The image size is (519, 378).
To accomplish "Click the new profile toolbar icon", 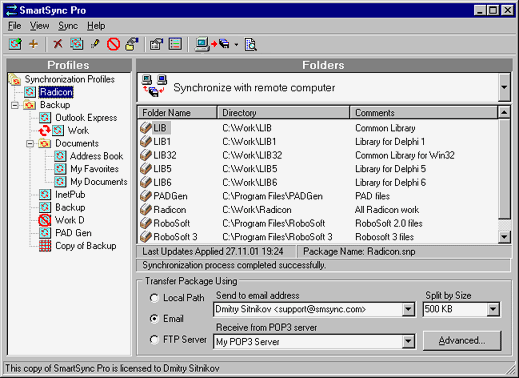I will [15, 44].
